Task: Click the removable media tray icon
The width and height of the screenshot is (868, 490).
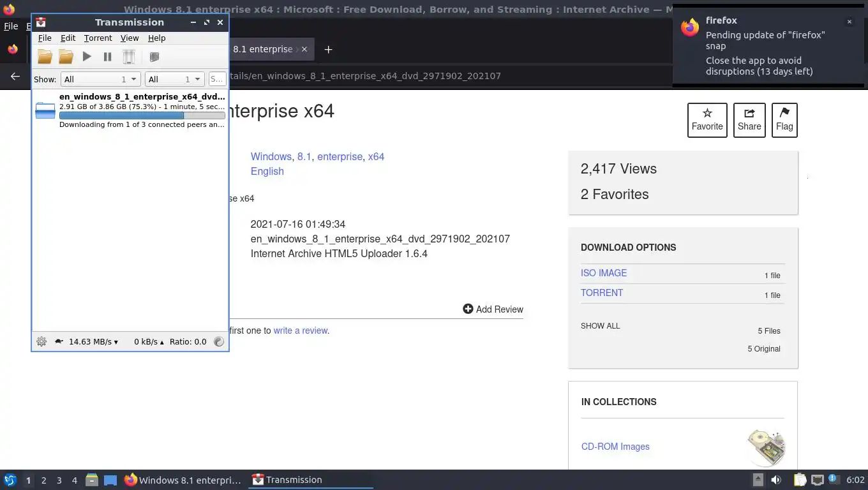Action: 758,480
